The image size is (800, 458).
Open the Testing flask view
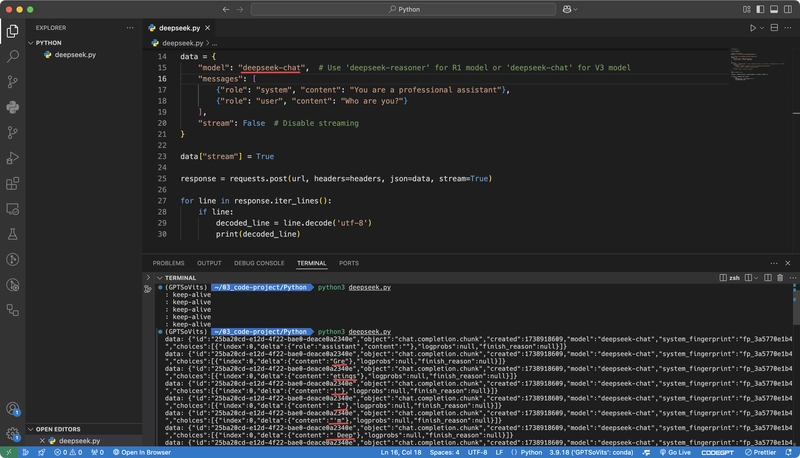[x=12, y=234]
